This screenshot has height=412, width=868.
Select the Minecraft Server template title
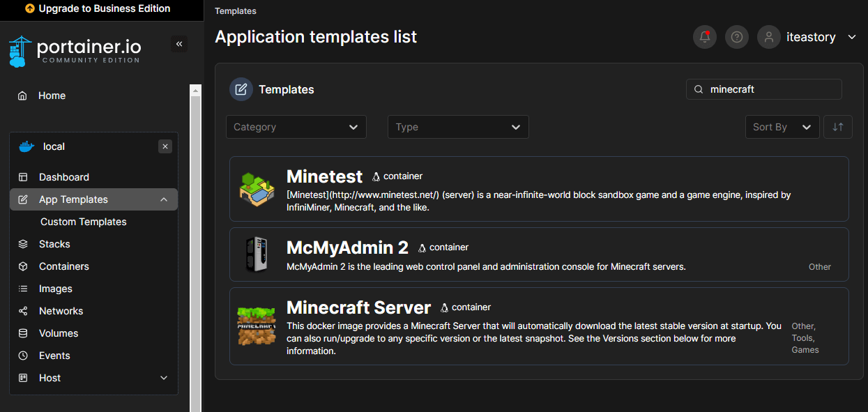click(x=359, y=307)
